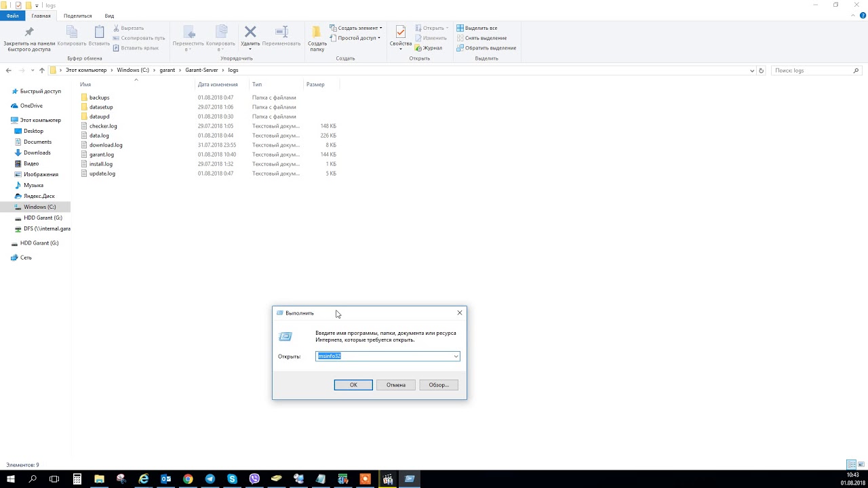Open Calculator from the taskbar
This screenshot has width=868, height=488.
coord(77,479)
